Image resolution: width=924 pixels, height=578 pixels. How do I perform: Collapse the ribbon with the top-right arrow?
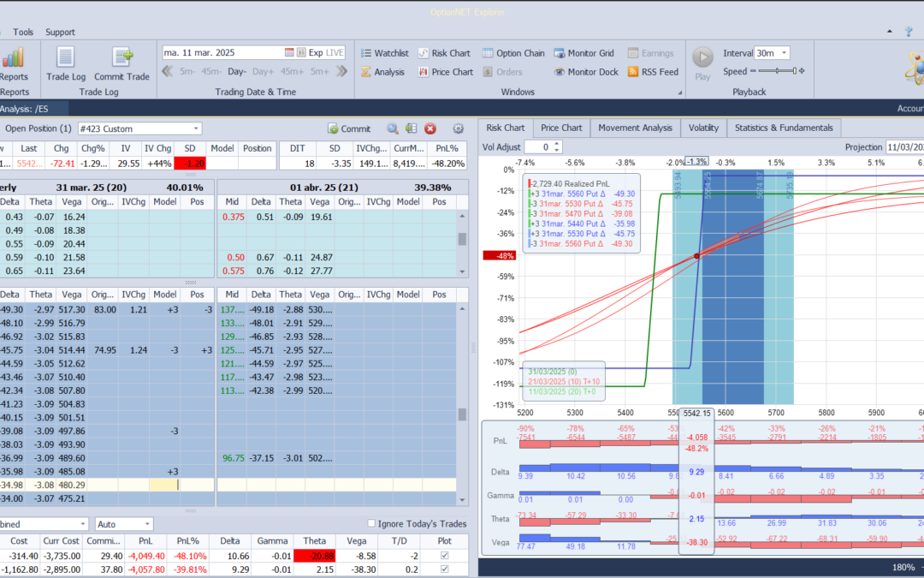890,32
